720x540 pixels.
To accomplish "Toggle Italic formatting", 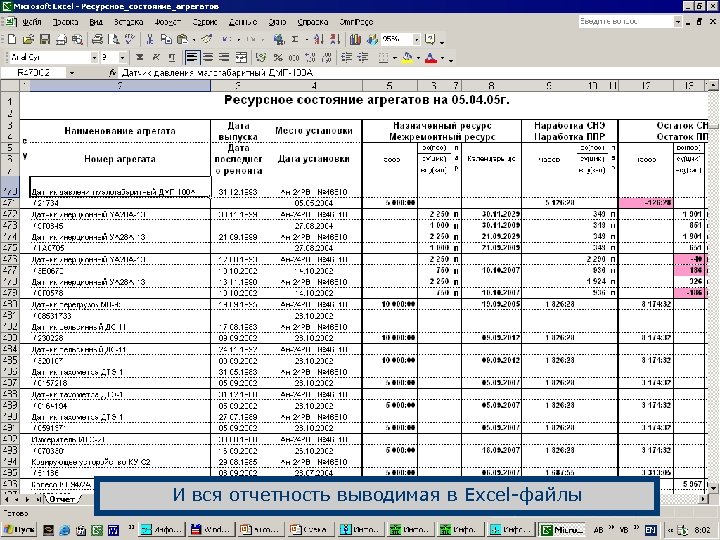I will pos(156,57).
